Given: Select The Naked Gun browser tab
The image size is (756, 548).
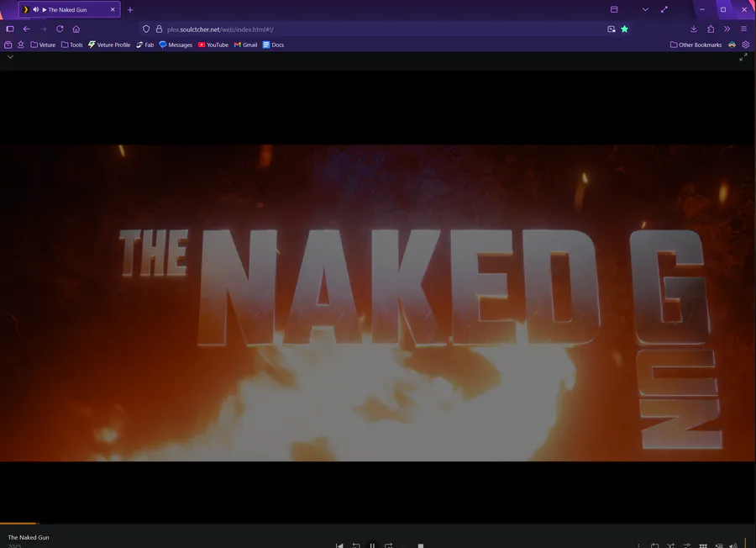Looking at the screenshot, I should 70,9.
